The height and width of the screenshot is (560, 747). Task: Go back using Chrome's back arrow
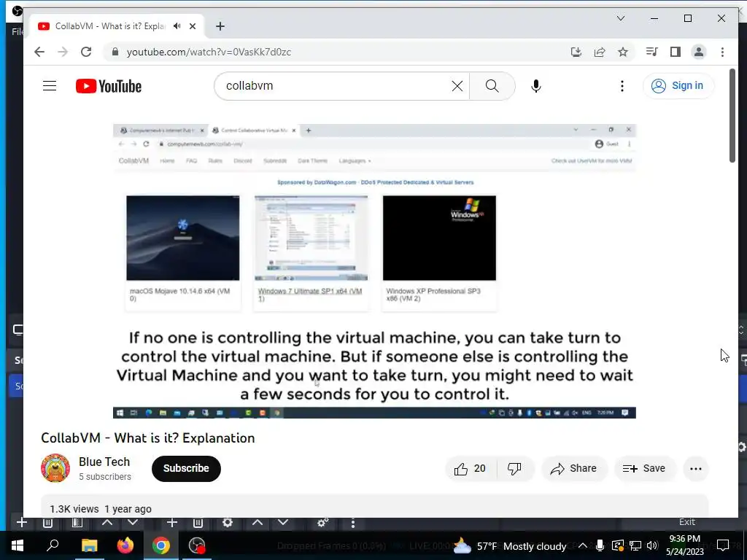pos(39,52)
